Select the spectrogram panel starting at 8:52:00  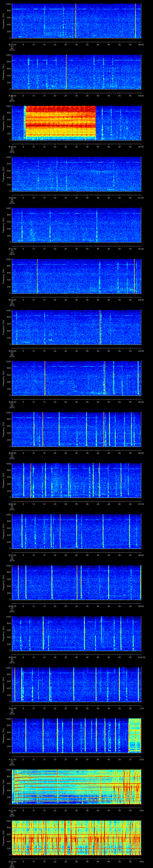77,276
